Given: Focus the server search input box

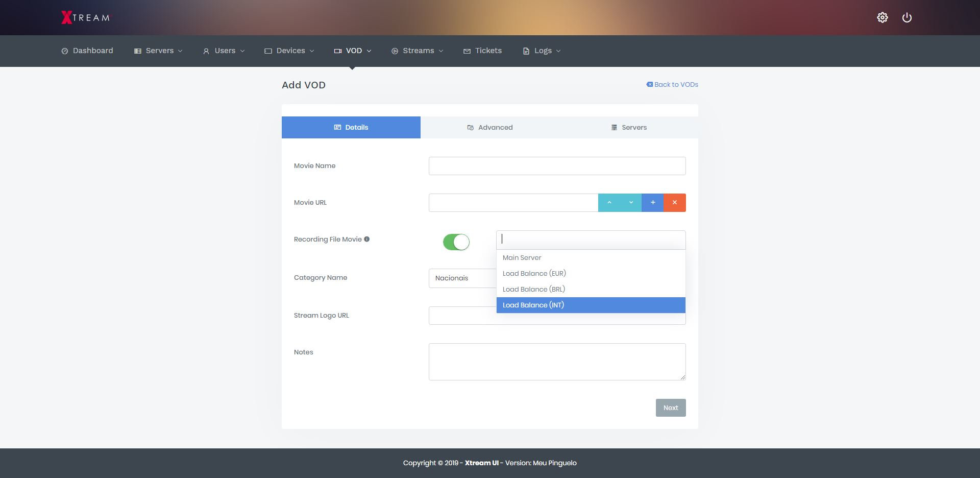Looking at the screenshot, I should tap(591, 240).
